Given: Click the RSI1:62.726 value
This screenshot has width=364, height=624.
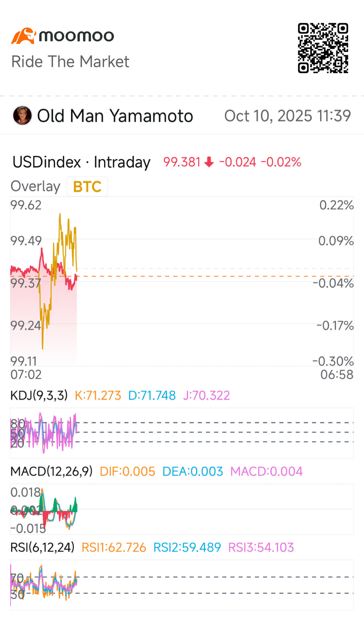Looking at the screenshot, I should [114, 547].
